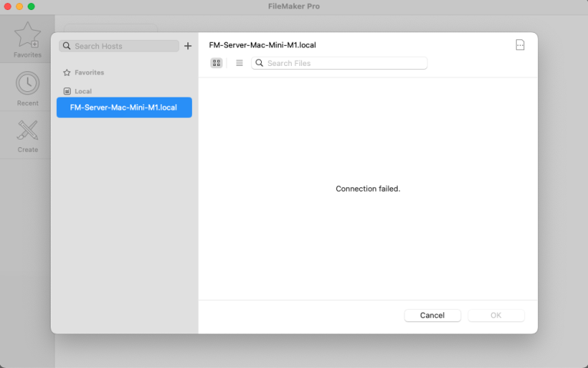Click the magnifier icon in Search Files
The height and width of the screenshot is (368, 588).
(259, 63)
